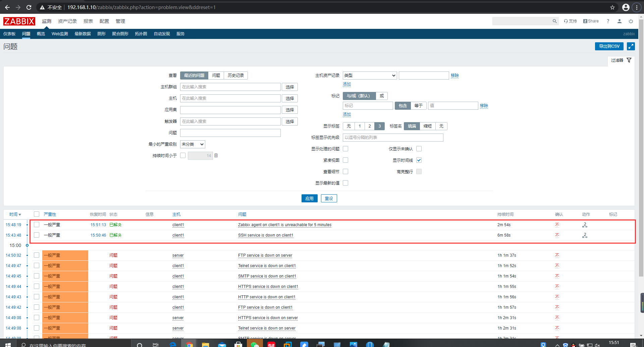The height and width of the screenshot is (347, 644).
Task: Check the row checkbox at 15:48:19
Action: click(37, 225)
